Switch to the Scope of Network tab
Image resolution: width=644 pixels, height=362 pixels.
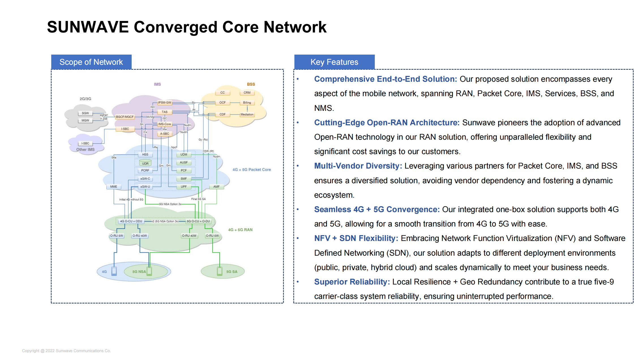[x=91, y=62]
